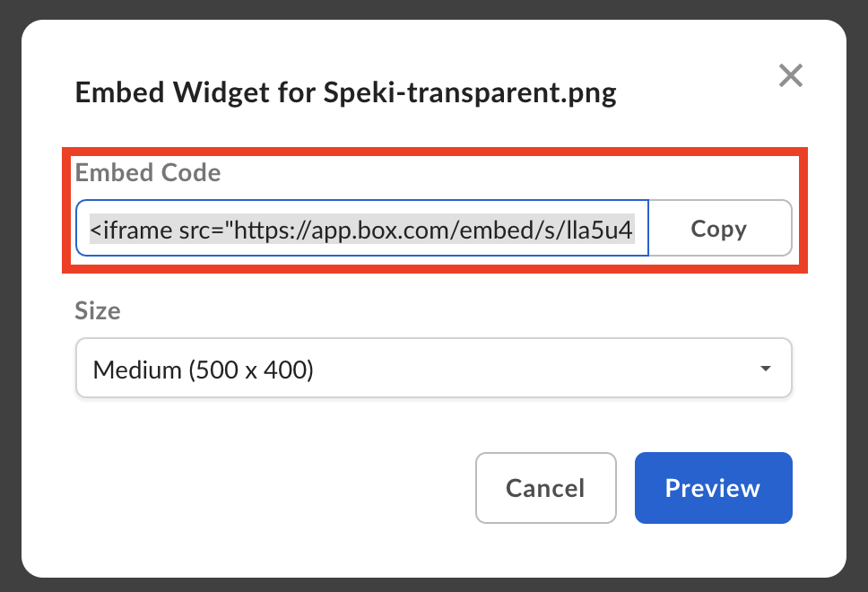The height and width of the screenshot is (592, 868).
Task: Focus the Embed Code text field
Action: (362, 228)
